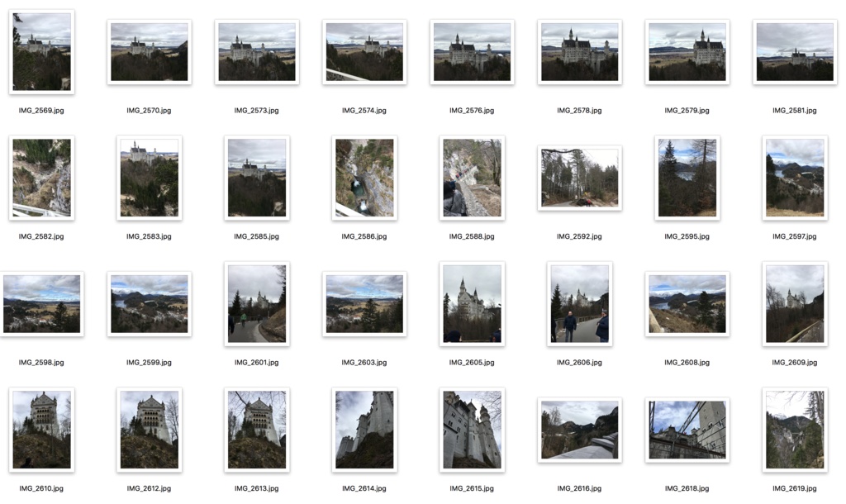Click the IMG_2597.jpg lake view thumbnail
Viewport: 846px width, 504px height.
tap(795, 178)
